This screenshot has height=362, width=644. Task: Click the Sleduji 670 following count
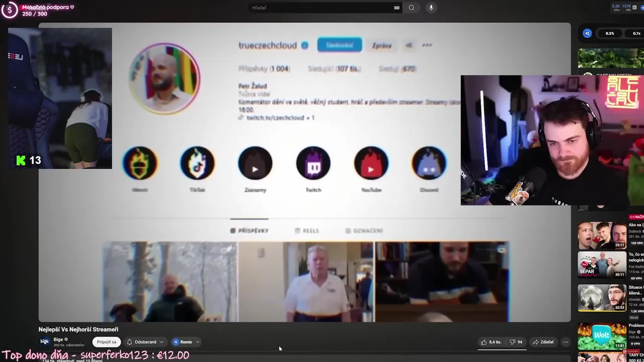pyautogui.click(x=397, y=69)
